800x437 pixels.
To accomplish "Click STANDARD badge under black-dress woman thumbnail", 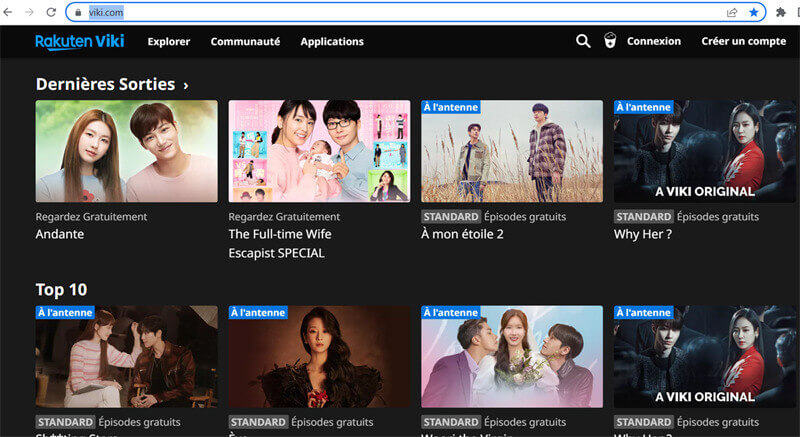I will tap(258, 422).
